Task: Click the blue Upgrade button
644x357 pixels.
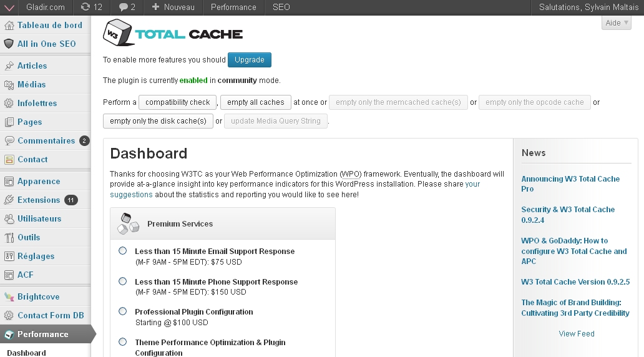Action: (250, 60)
